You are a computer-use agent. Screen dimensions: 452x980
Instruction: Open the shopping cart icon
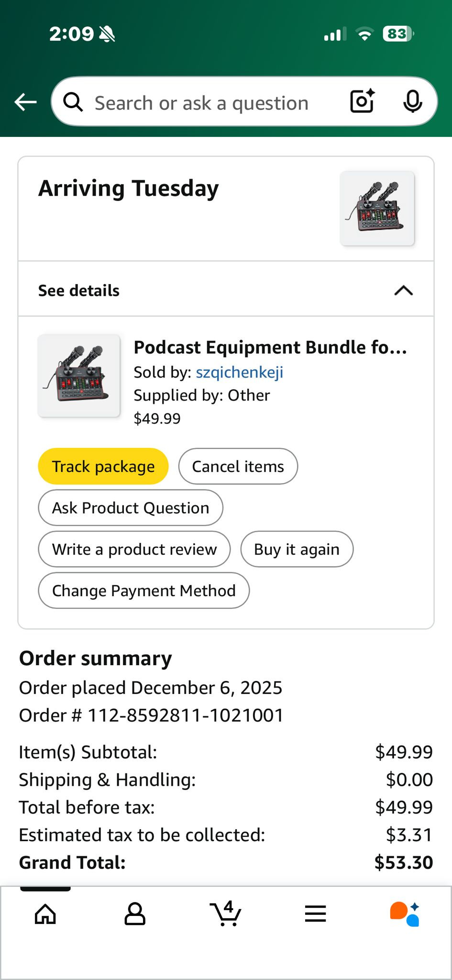pos(225,914)
